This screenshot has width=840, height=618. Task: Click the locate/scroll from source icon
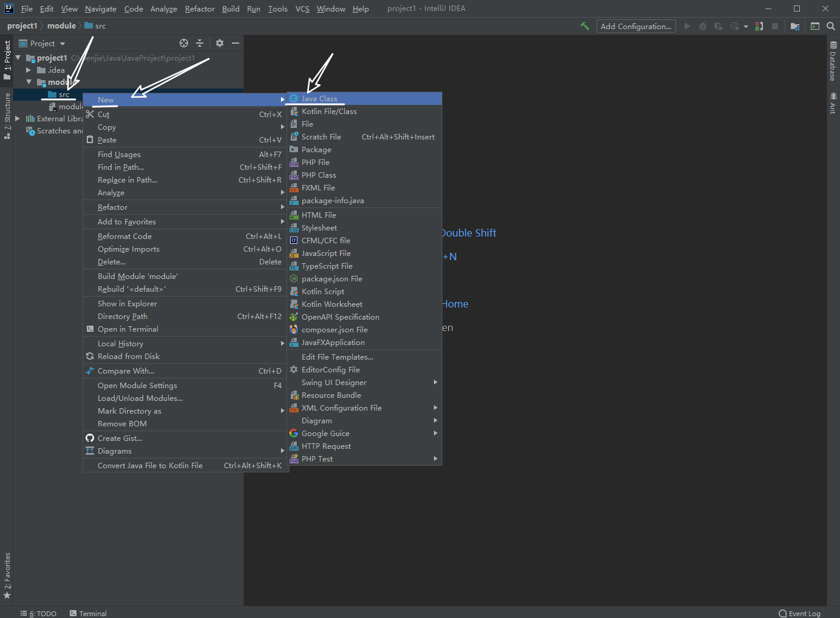coord(184,43)
